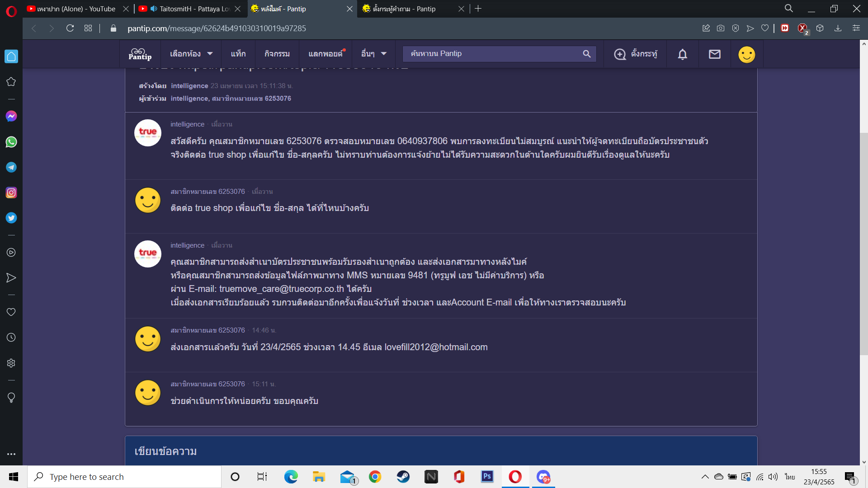Open แท็ก menu item
The width and height of the screenshot is (868, 488).
tap(238, 54)
